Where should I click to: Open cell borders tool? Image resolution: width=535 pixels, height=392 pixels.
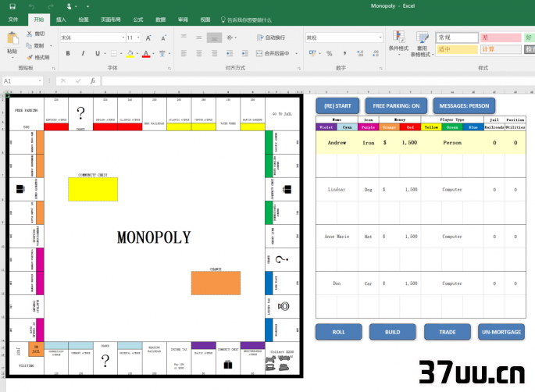[113, 53]
